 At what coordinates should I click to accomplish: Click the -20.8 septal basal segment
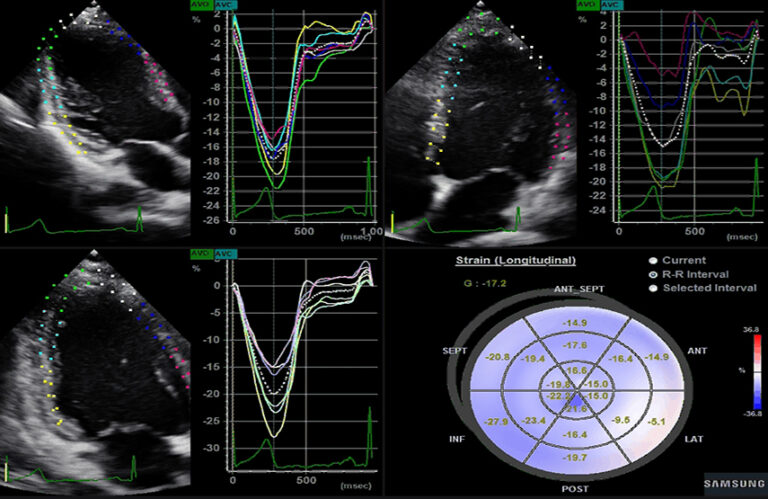(x=466, y=357)
